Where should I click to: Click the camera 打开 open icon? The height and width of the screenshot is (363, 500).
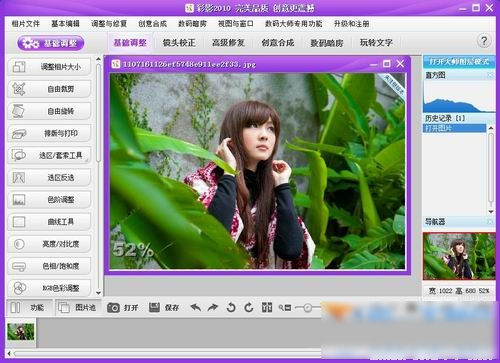113,307
